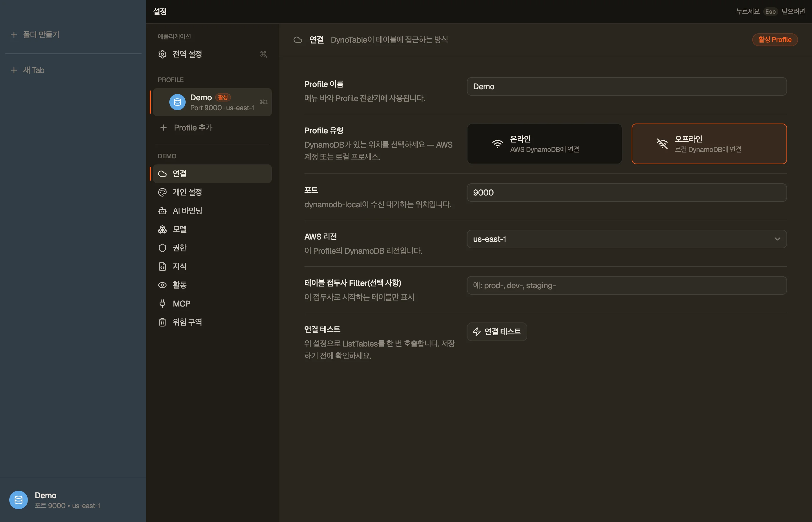The height and width of the screenshot is (522, 812).
Task: Click the 연결 테스트 button
Action: click(497, 332)
